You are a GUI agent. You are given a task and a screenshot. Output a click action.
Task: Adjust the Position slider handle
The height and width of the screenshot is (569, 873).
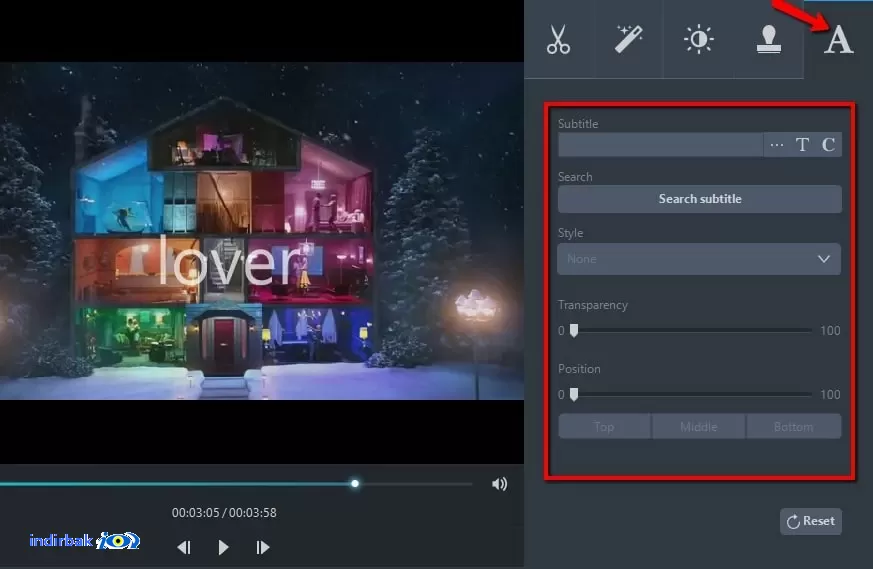tap(574, 395)
